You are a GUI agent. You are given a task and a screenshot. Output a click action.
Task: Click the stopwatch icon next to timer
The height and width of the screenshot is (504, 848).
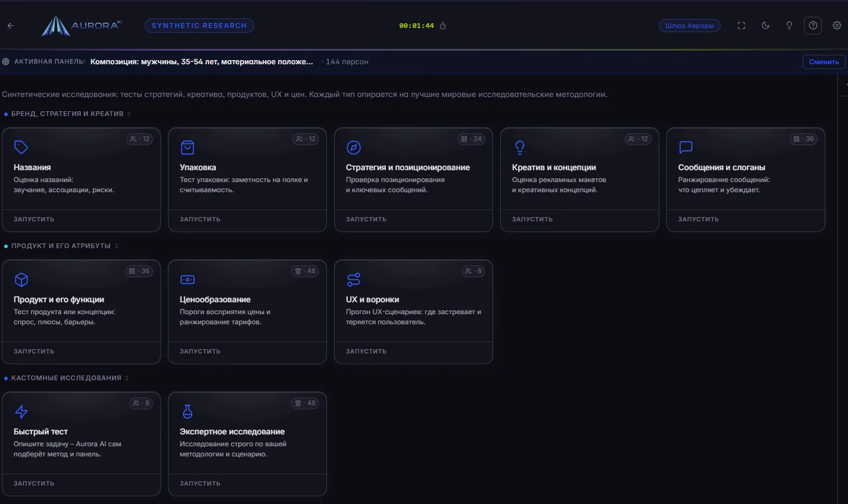coord(443,26)
